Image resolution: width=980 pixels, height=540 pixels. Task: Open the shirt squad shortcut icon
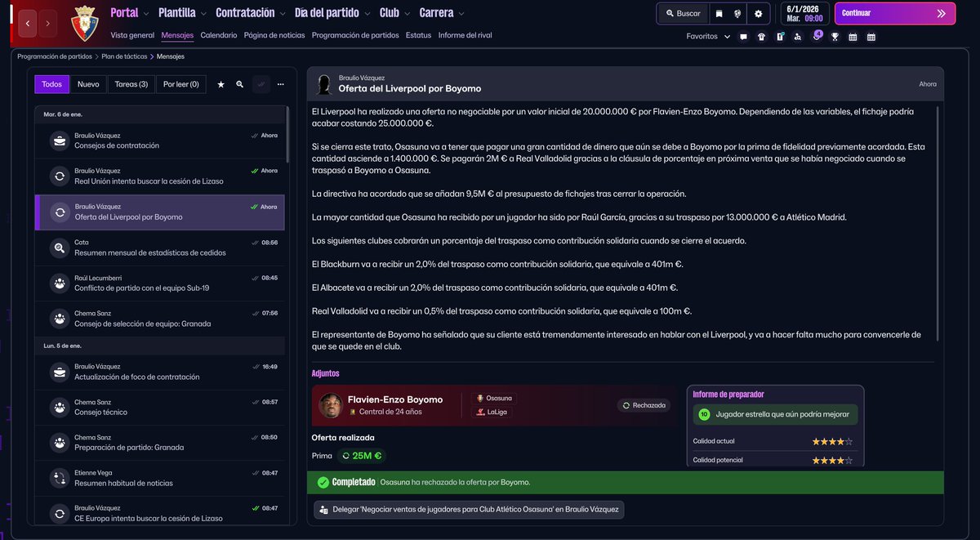tap(761, 37)
